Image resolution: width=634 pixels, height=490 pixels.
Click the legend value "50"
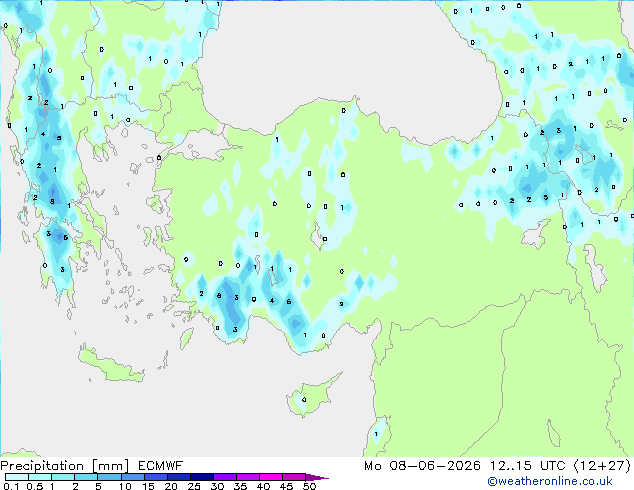tap(309, 486)
